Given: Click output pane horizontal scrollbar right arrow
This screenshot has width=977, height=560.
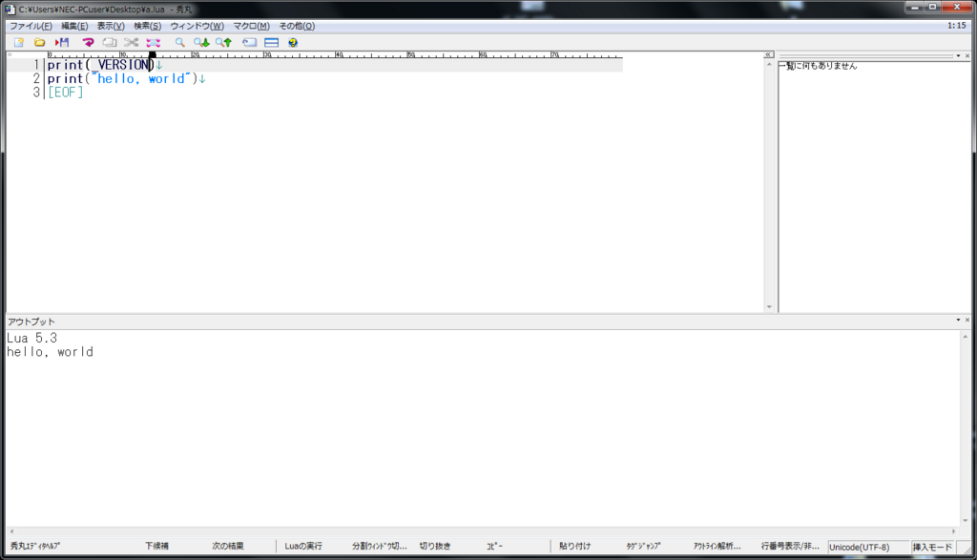Looking at the screenshot, I should (x=953, y=531).
